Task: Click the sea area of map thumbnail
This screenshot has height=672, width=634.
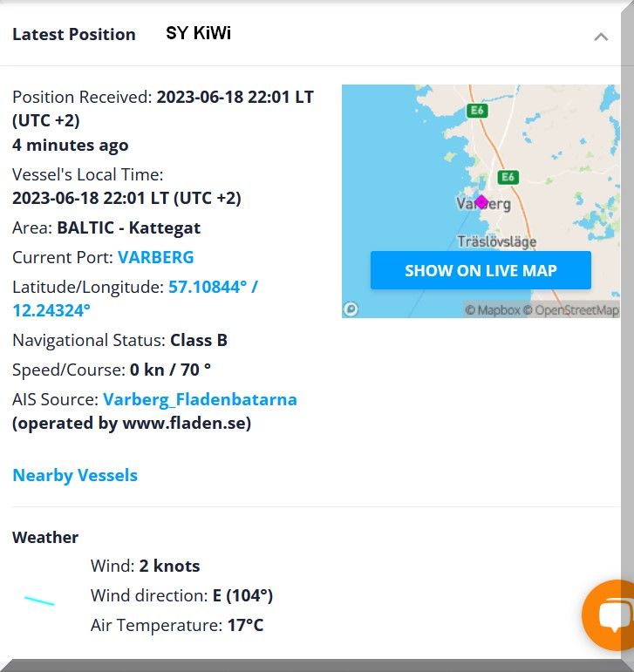Action: pos(384,174)
